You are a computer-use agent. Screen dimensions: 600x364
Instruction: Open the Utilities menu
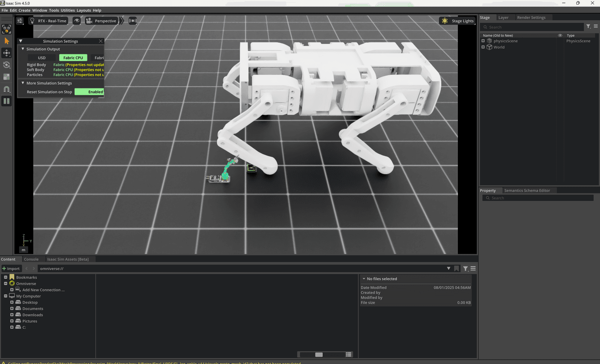pyautogui.click(x=68, y=10)
